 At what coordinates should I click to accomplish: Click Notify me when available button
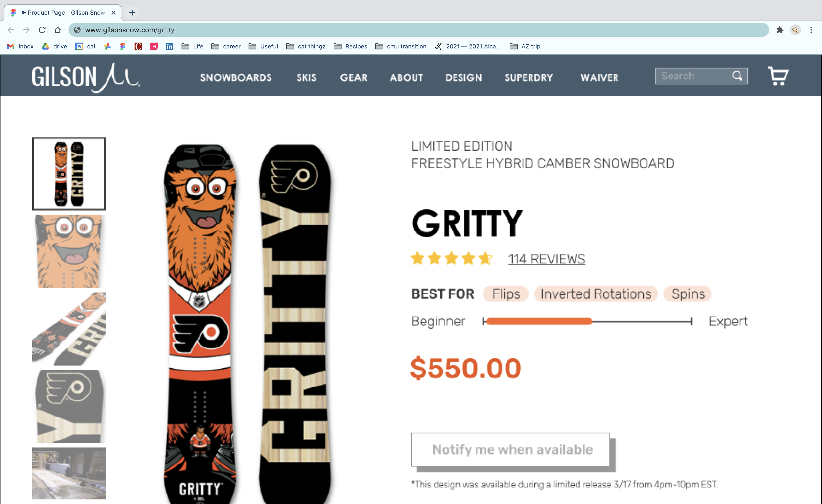(x=510, y=449)
